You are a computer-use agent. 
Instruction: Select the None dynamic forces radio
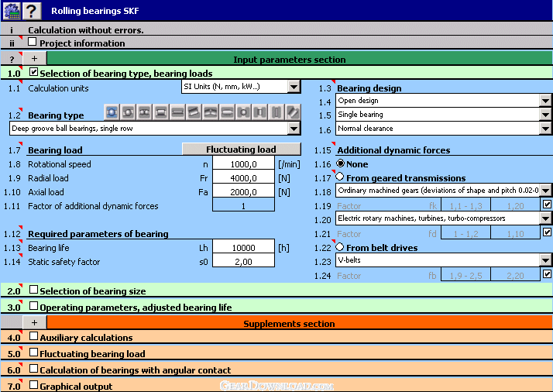[340, 163]
